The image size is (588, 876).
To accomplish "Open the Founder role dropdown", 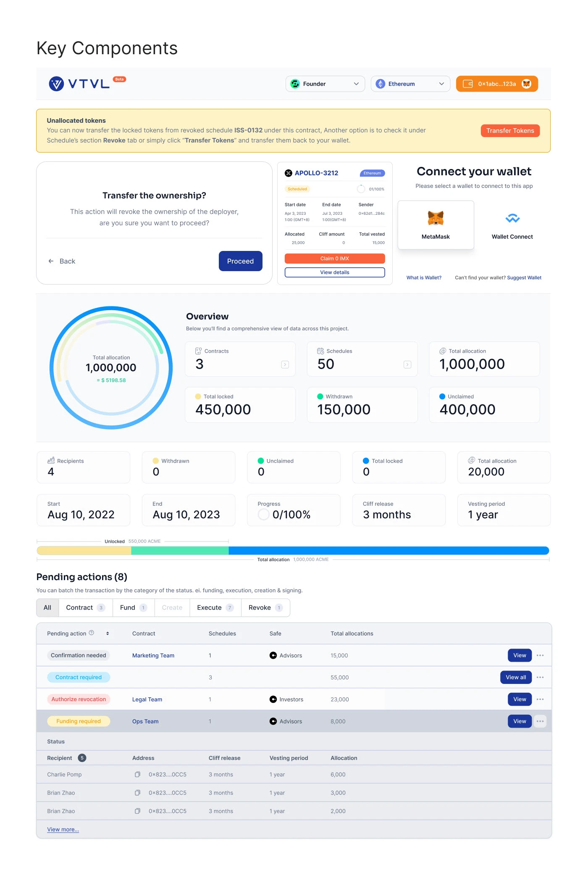I will tap(325, 84).
